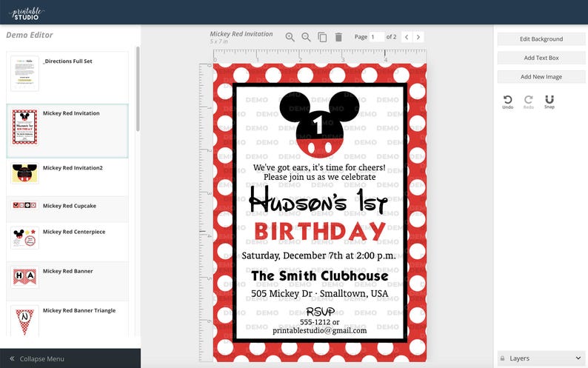Expand the Layers panel chevron
Viewport: 588px width, 368px height.
(578, 358)
